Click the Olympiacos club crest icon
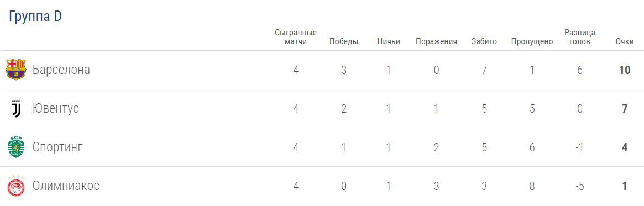Viewport: 644px width, 206px height. (16, 186)
